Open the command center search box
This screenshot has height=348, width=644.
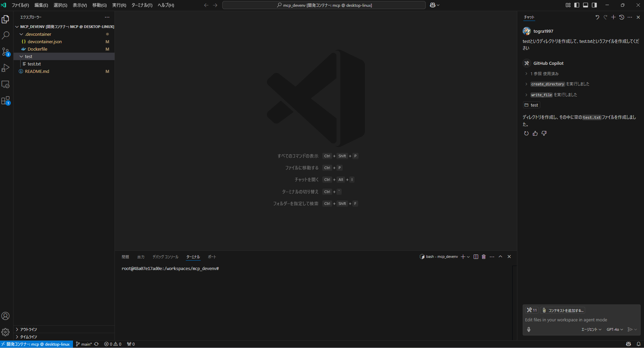[x=324, y=5]
